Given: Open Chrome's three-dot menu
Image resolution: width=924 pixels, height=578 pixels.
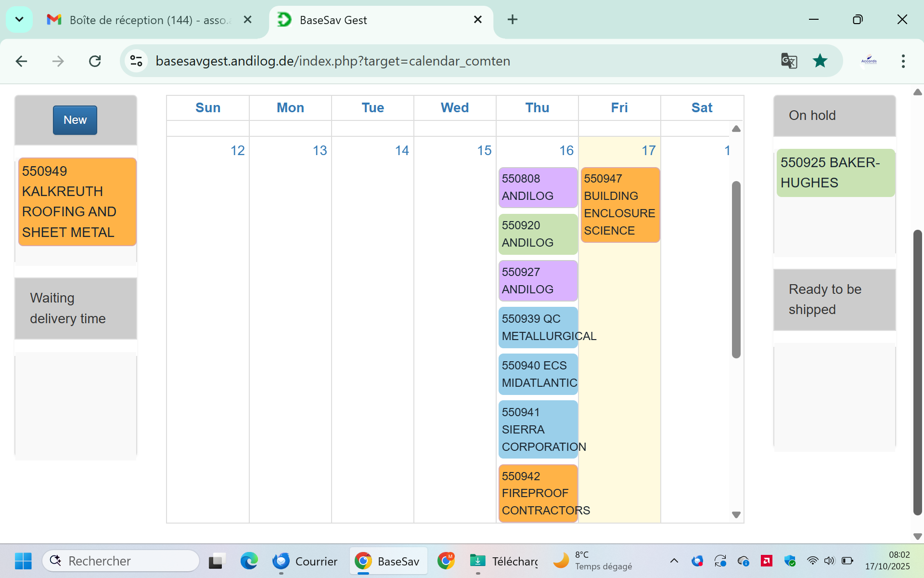Looking at the screenshot, I should point(903,61).
